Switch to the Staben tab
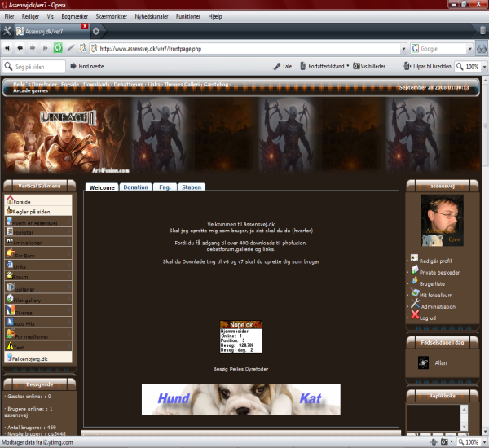 (x=192, y=187)
